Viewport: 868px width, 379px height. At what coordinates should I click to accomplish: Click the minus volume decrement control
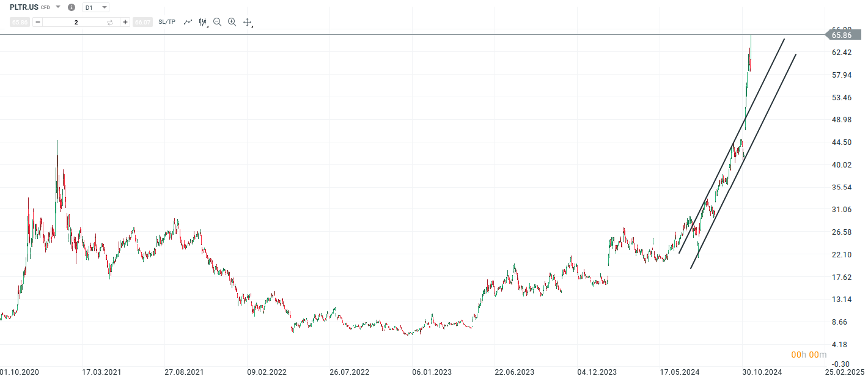[x=37, y=21]
